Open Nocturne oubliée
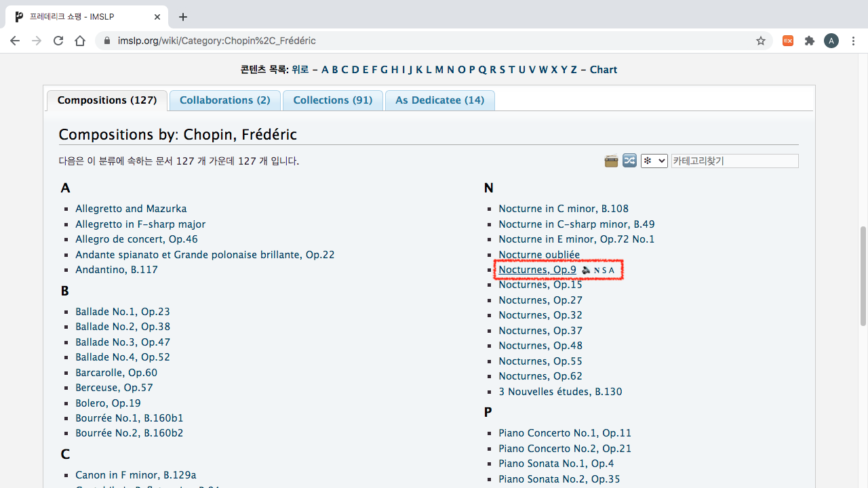Image resolution: width=868 pixels, height=488 pixels. point(539,255)
